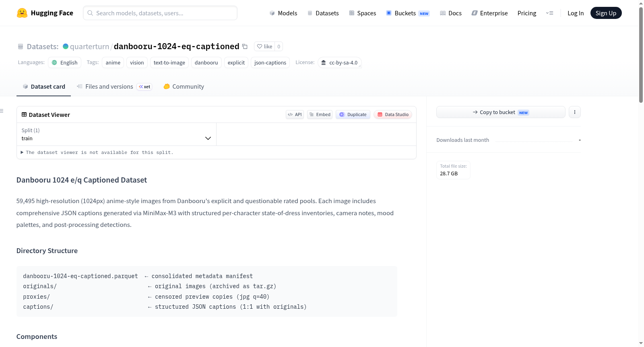Click the Components heading
This screenshot has height=347, width=644.
tap(37, 337)
